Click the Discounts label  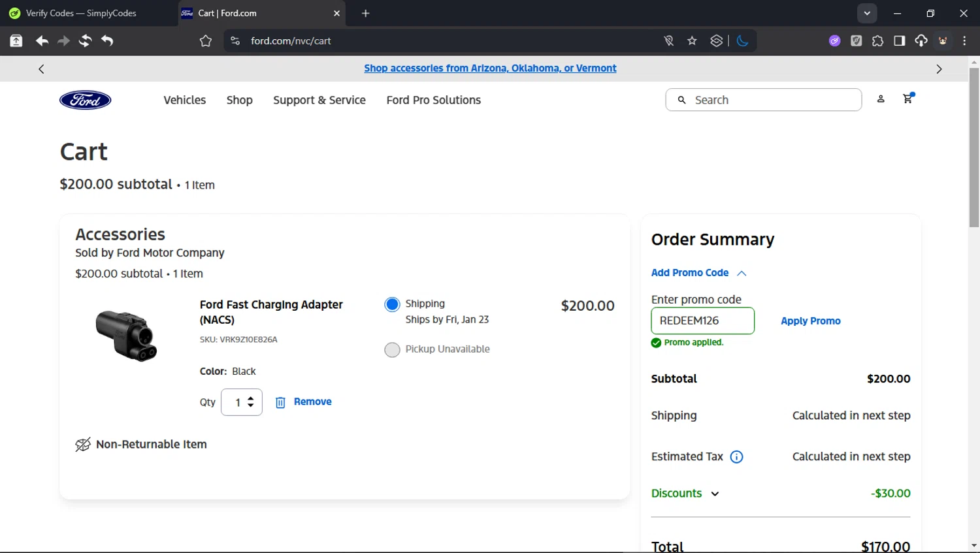(x=677, y=494)
